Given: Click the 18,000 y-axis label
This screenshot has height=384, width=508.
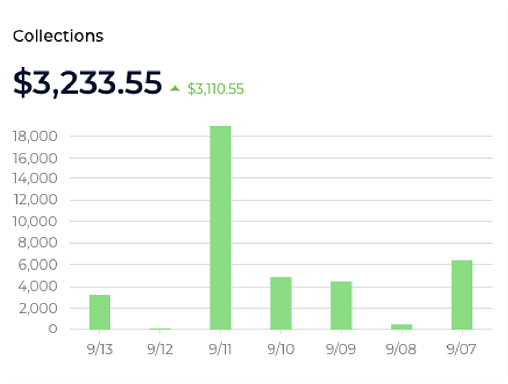Looking at the screenshot, I should pos(35,136).
